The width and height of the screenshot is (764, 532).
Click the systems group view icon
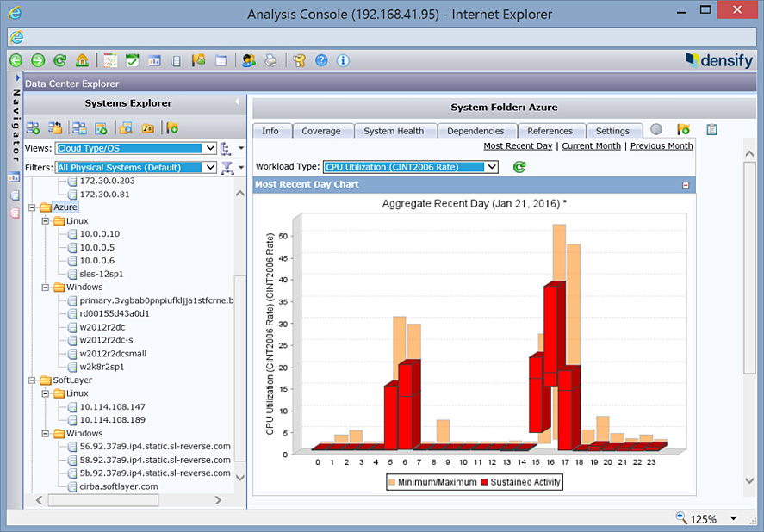click(x=79, y=128)
